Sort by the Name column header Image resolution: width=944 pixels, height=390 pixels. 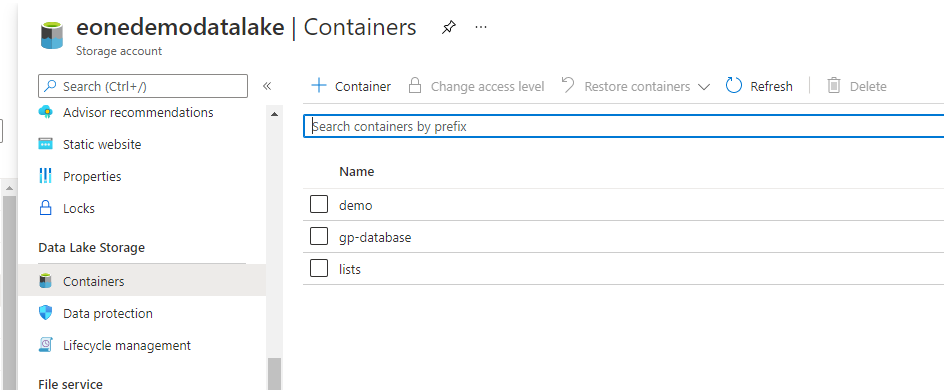coord(356,172)
